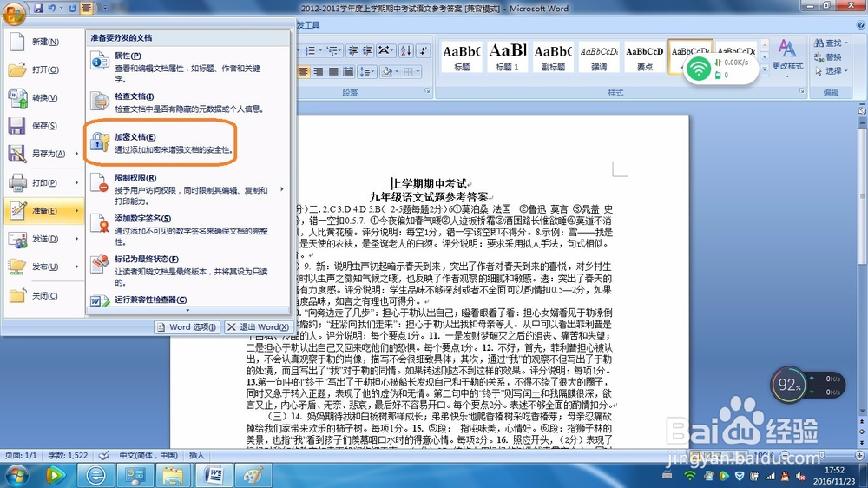Open the line spacing dropdown
The height and width of the screenshot is (488, 868).
click(366, 71)
